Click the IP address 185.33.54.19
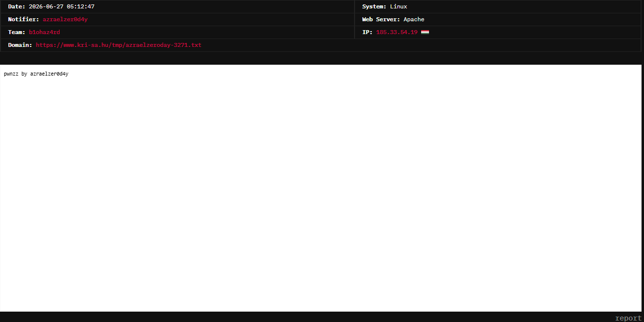Image resolution: width=644 pixels, height=322 pixels. click(396, 32)
